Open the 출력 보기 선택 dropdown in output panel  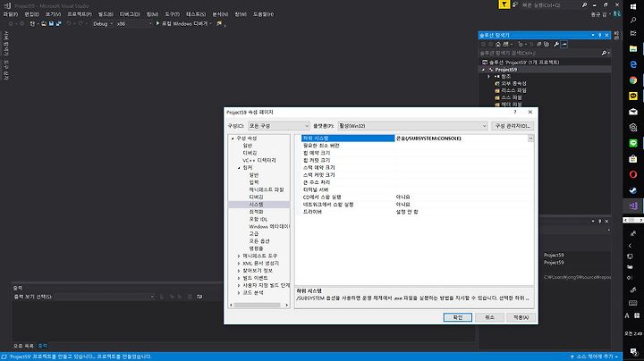[x=106, y=297]
